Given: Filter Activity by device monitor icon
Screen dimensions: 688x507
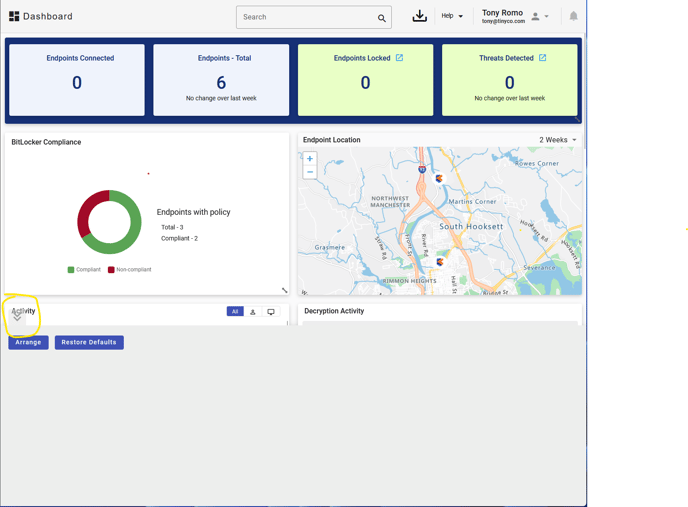Looking at the screenshot, I should point(271,312).
